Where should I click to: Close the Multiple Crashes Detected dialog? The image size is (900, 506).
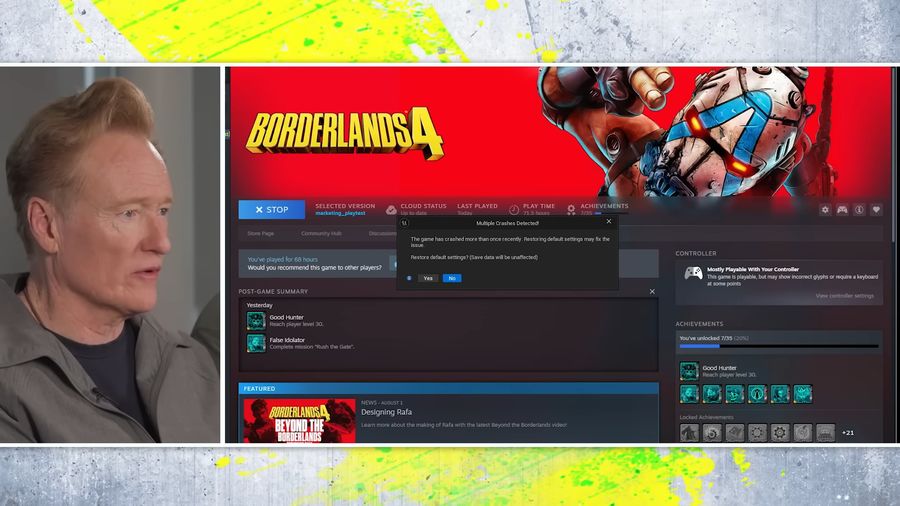(x=609, y=221)
